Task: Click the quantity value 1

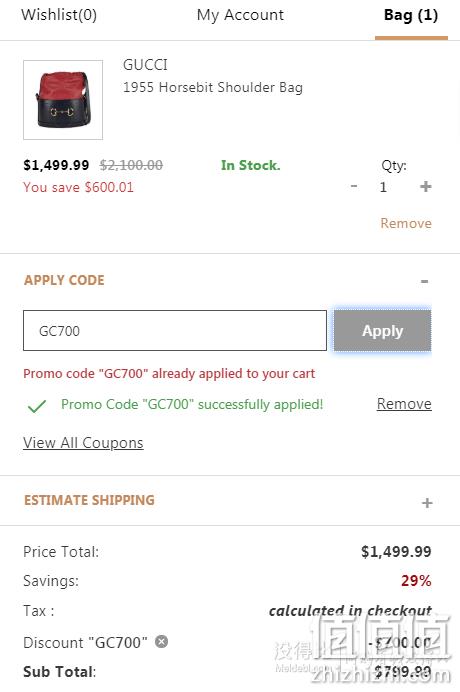Action: [x=383, y=187]
